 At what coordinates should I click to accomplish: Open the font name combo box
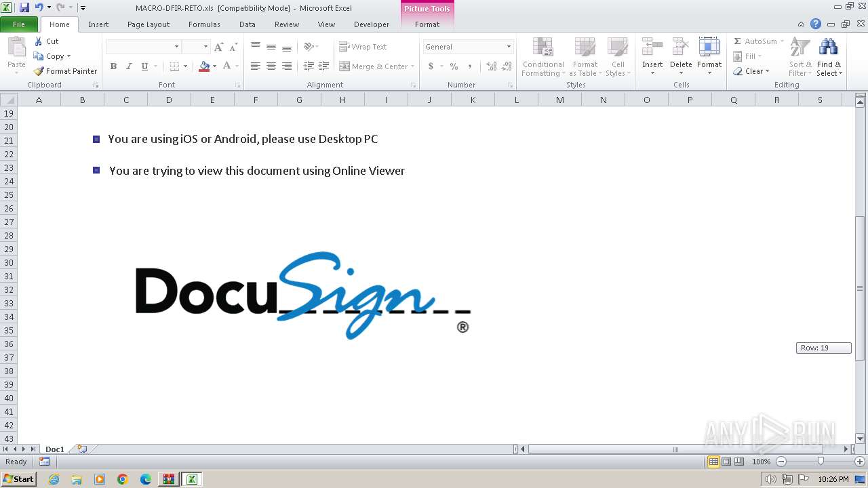tap(143, 47)
